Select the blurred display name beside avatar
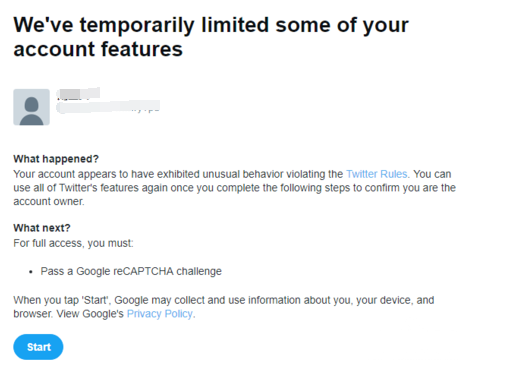The width and height of the screenshot is (512, 383). pyautogui.click(x=78, y=94)
